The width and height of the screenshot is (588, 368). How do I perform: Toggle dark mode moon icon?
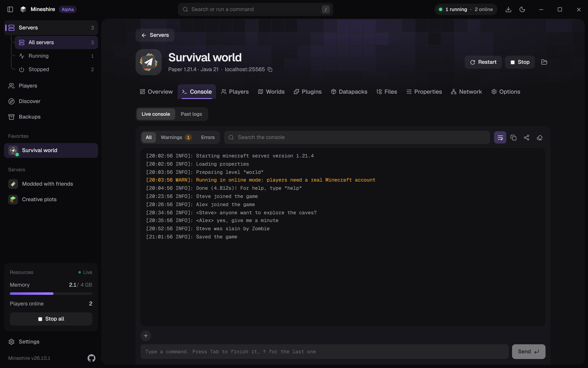(522, 9)
